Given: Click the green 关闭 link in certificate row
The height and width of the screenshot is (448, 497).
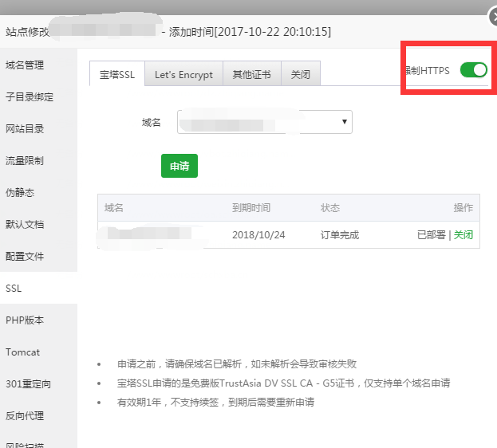Looking at the screenshot, I should click(463, 235).
